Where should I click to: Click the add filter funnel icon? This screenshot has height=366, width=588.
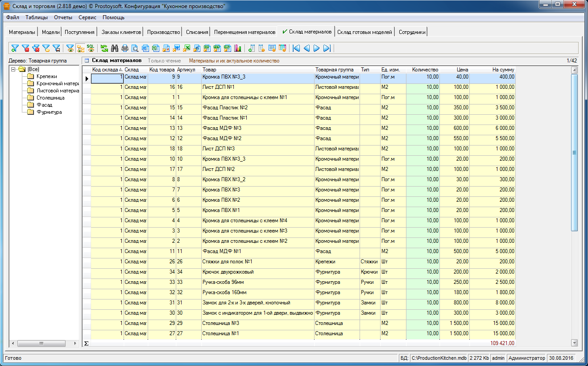coord(15,48)
